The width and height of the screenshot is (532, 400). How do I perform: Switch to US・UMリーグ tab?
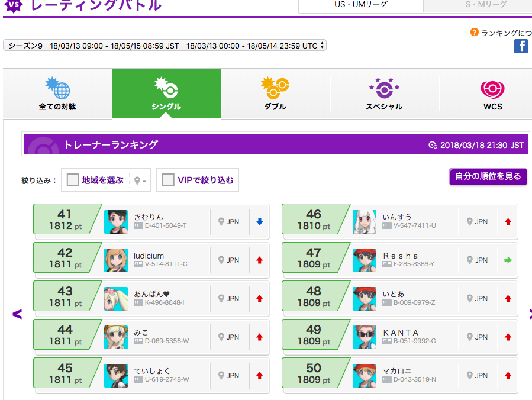tap(360, 5)
